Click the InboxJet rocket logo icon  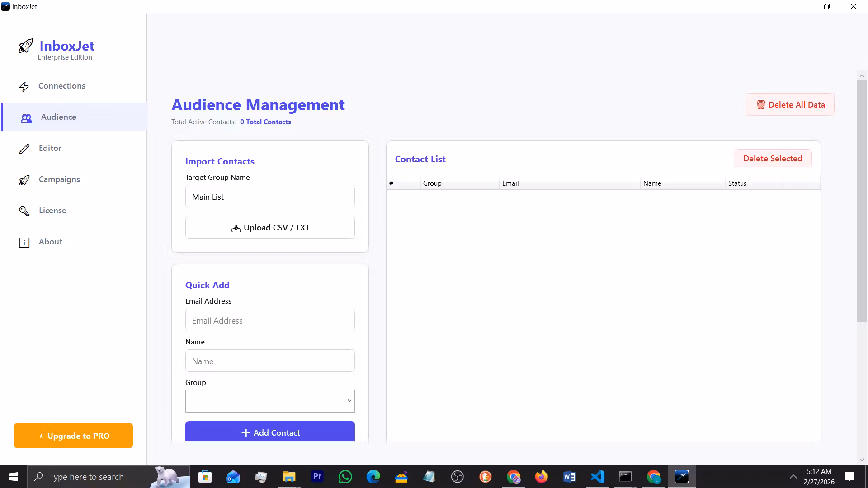25,46
